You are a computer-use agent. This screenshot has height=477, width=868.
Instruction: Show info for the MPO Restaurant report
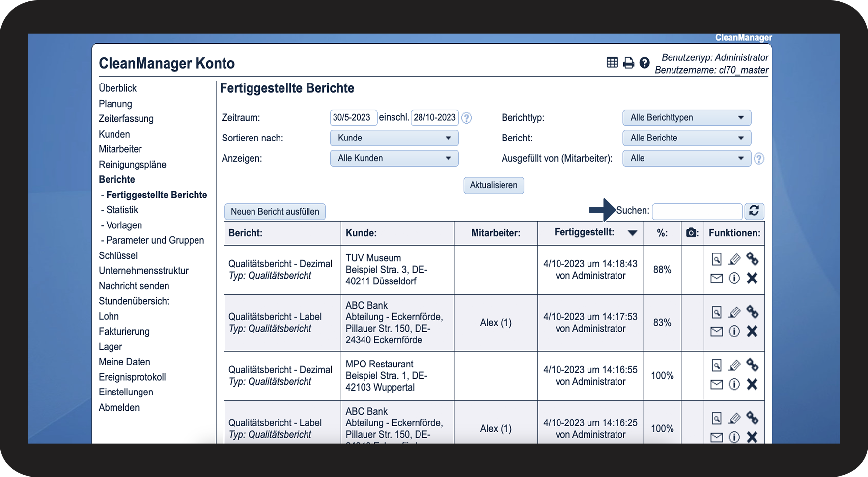pos(734,385)
